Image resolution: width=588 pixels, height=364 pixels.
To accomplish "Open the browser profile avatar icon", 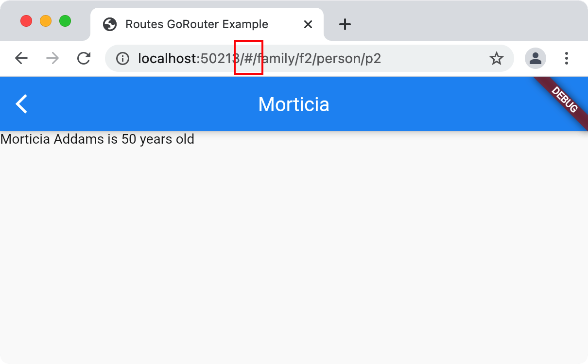I will point(535,58).
